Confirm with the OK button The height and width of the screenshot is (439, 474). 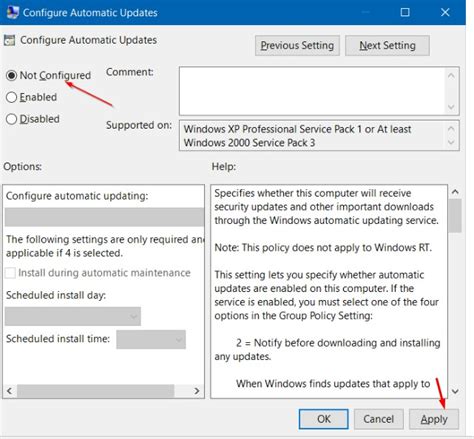[324, 419]
